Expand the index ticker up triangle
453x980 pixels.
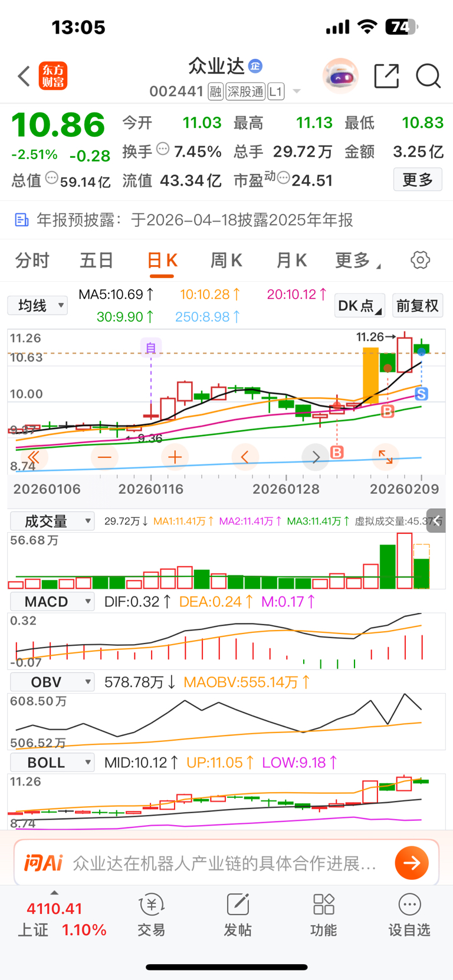point(54,892)
